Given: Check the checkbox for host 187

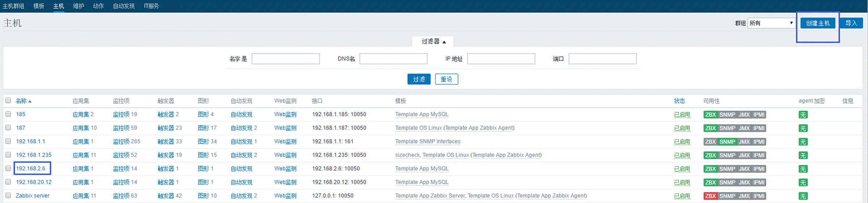Looking at the screenshot, I should [8, 128].
